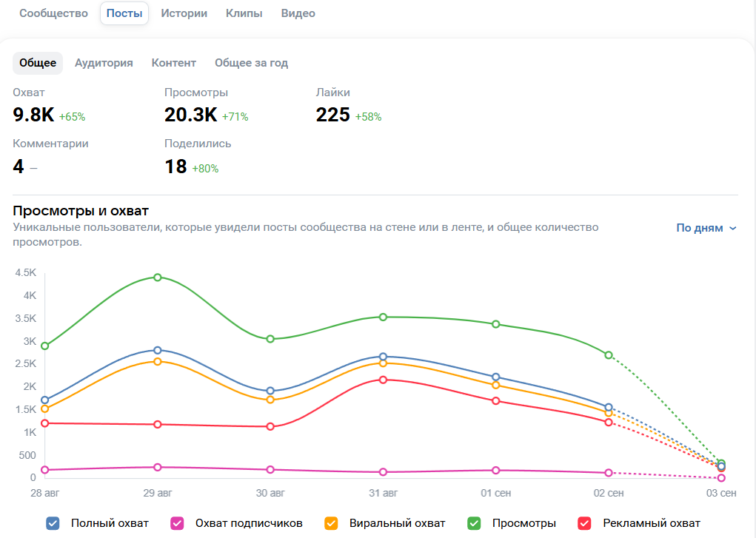Image resolution: width=756 pixels, height=538 pixels.
Task: Click the Полный охват point on 01 сен
Action: point(496,377)
